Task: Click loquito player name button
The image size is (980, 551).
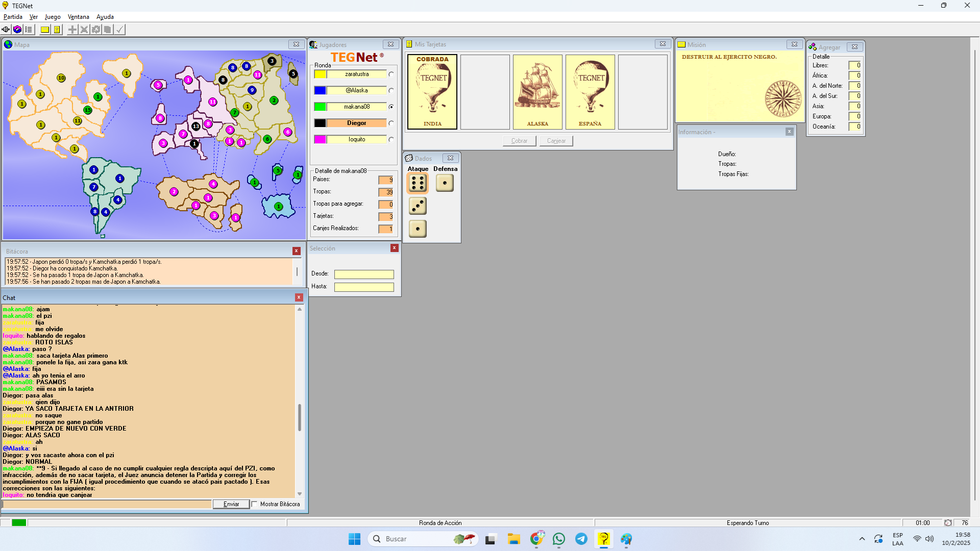Action: click(357, 139)
